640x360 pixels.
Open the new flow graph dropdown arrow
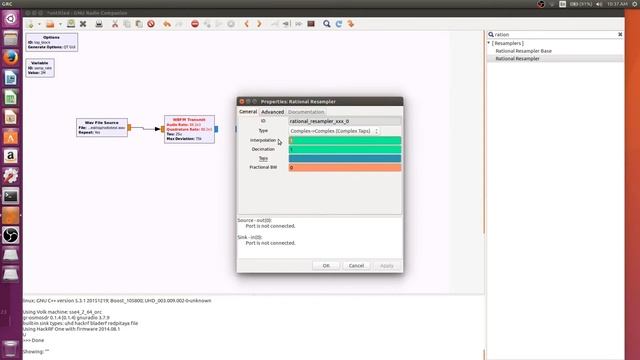[39, 24]
